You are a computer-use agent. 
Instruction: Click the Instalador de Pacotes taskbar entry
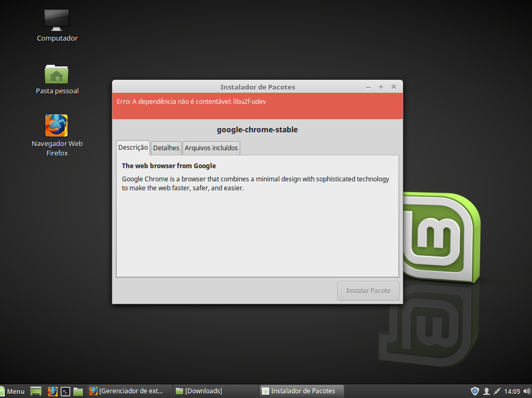coord(302,391)
